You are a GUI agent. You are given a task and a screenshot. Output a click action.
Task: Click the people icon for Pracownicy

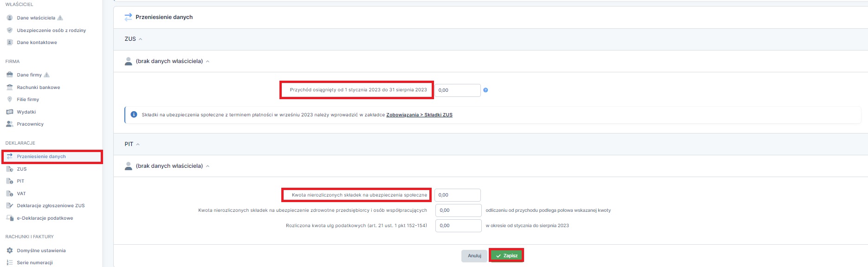pyautogui.click(x=10, y=124)
